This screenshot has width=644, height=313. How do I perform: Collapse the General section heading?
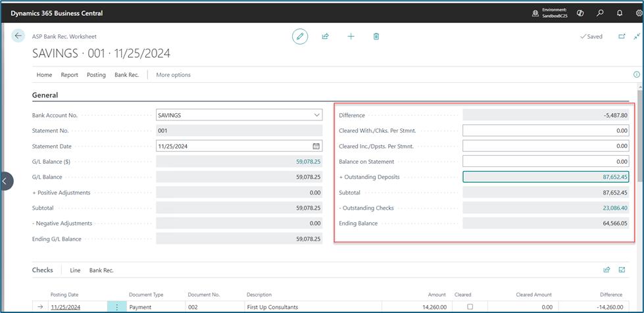[x=45, y=95]
